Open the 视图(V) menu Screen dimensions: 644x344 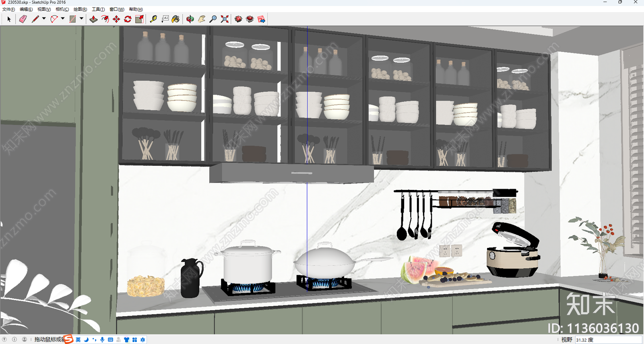[44, 9]
